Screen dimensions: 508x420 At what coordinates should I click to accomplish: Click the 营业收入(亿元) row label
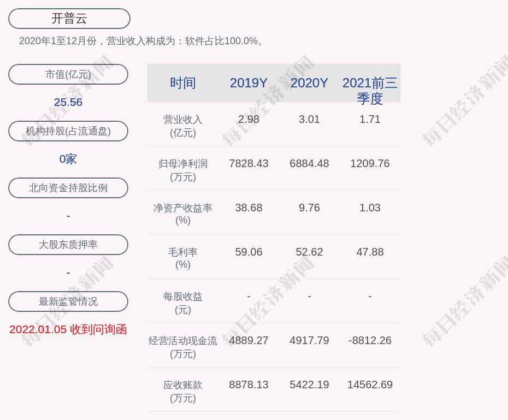[x=183, y=126]
